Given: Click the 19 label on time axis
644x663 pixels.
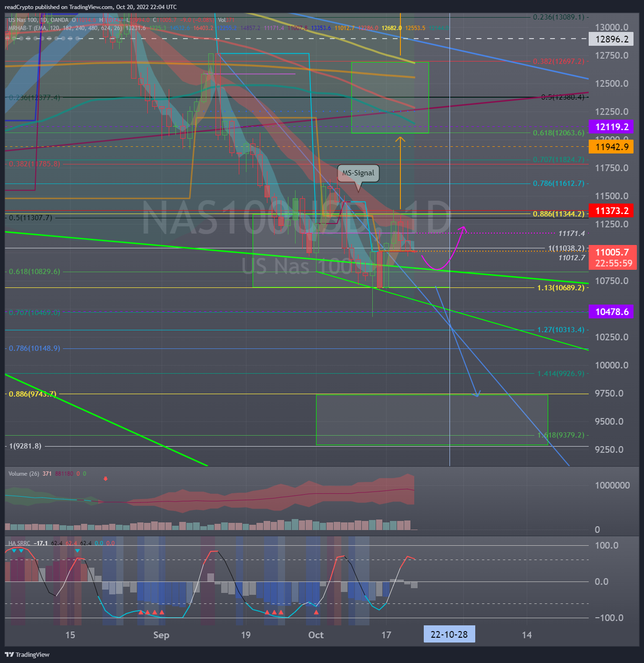Looking at the screenshot, I should [x=245, y=635].
